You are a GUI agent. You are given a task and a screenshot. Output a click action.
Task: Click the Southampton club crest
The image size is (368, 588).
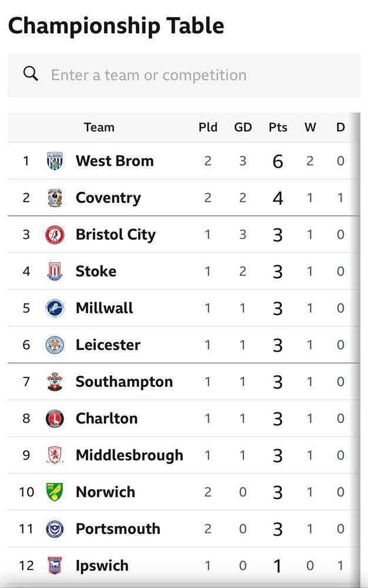point(55,382)
